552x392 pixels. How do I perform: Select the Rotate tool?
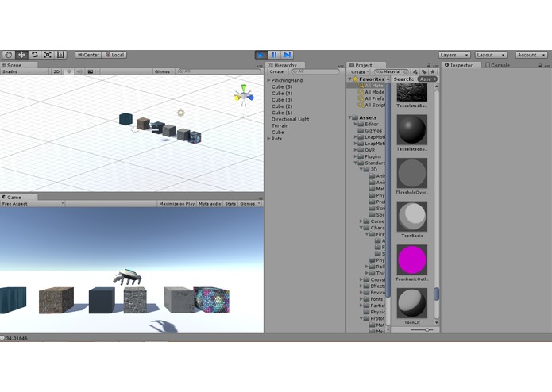pos(34,55)
